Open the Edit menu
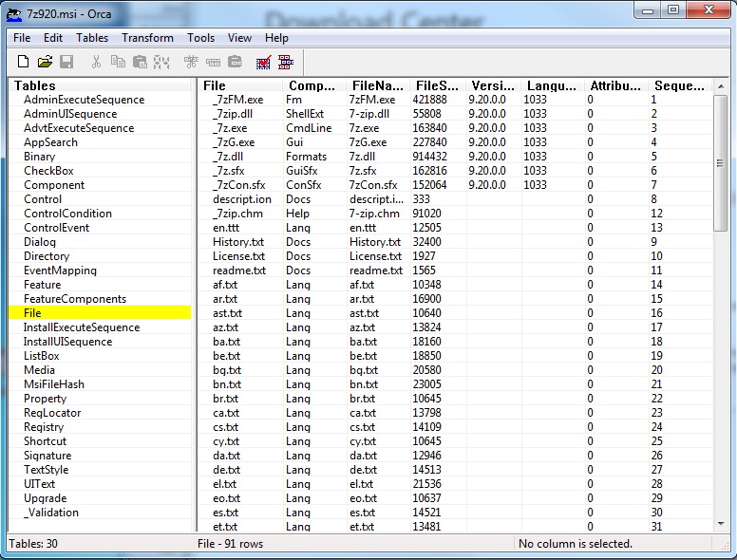This screenshot has width=737, height=560. [53, 38]
